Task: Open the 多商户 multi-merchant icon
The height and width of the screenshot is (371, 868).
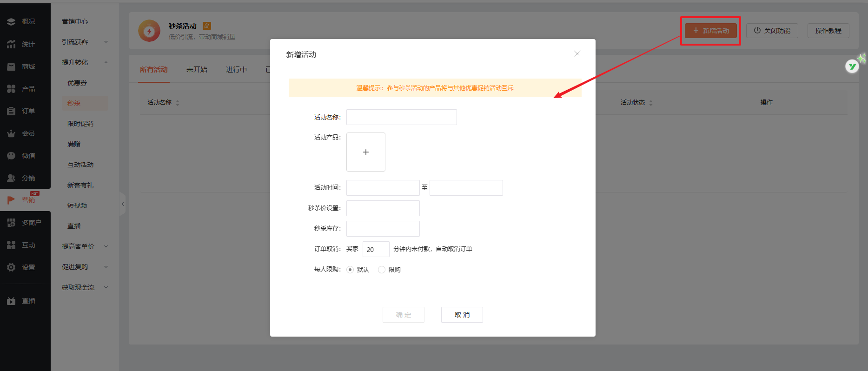Action: tap(11, 223)
